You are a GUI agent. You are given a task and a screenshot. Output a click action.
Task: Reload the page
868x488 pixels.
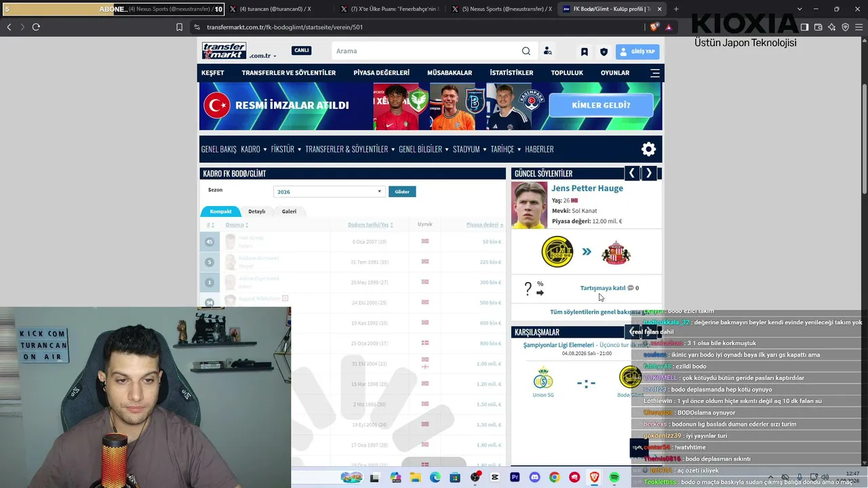[x=36, y=27]
